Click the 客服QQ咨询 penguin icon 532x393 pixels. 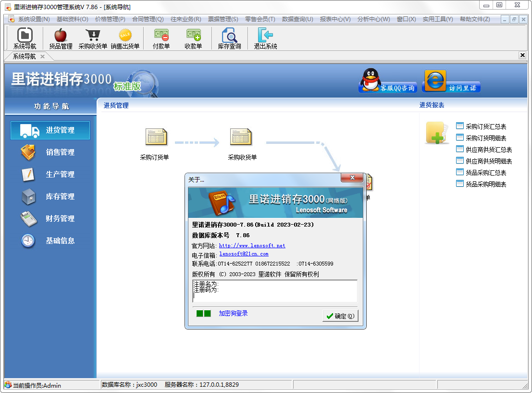click(x=387, y=81)
